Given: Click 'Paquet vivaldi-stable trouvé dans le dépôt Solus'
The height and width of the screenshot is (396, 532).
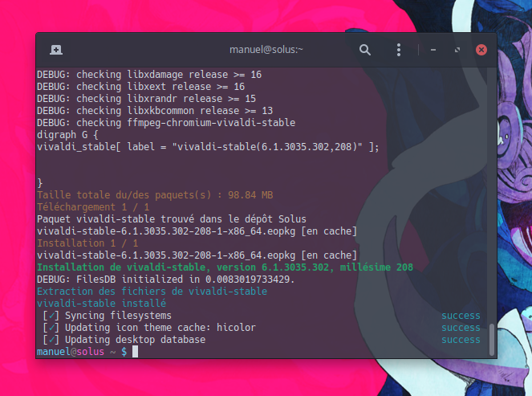Looking at the screenshot, I should tap(172, 219).
